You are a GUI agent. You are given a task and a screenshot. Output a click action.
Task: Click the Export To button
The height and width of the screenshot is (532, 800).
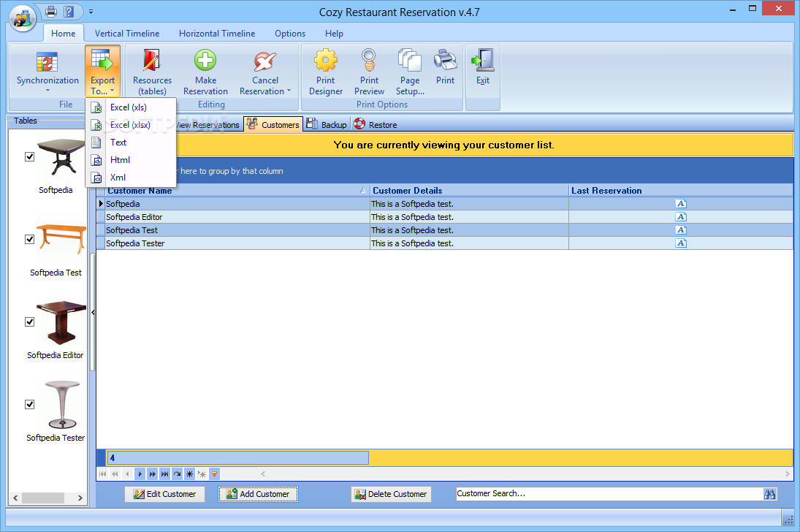point(102,72)
